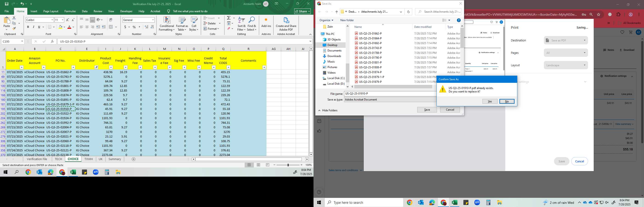Switch to the TXWH sheet tab
Image resolution: width=644 pixels, height=207 pixels.
pyautogui.click(x=89, y=159)
